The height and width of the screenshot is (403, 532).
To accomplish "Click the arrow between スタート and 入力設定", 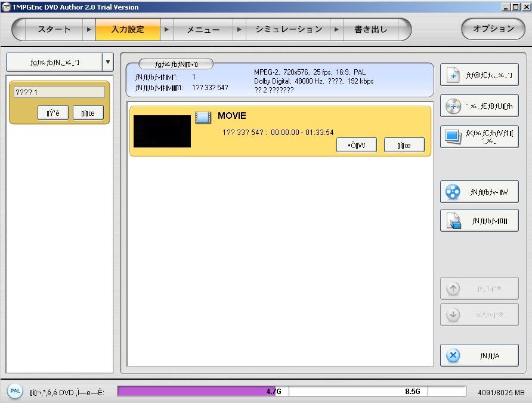I will 89,29.
